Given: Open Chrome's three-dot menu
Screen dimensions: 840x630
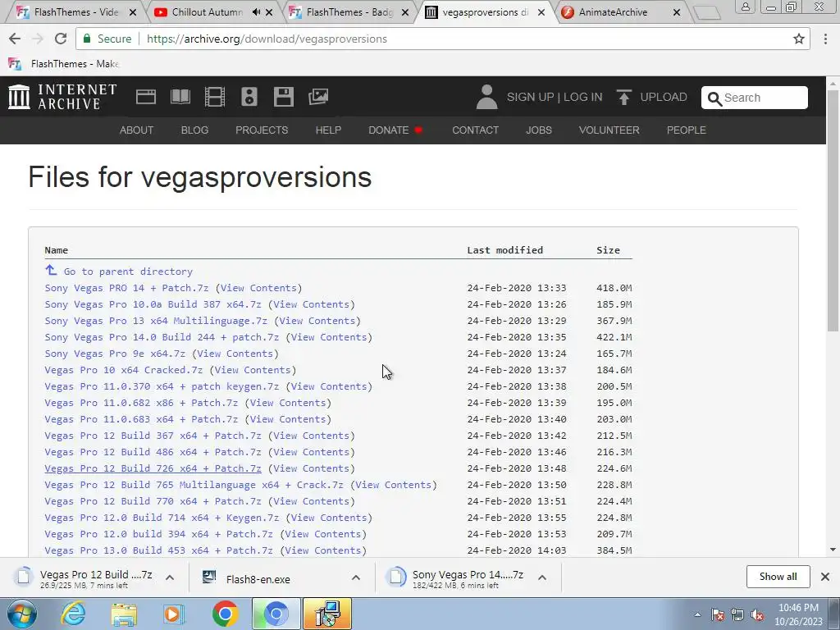Looking at the screenshot, I should pos(825,39).
